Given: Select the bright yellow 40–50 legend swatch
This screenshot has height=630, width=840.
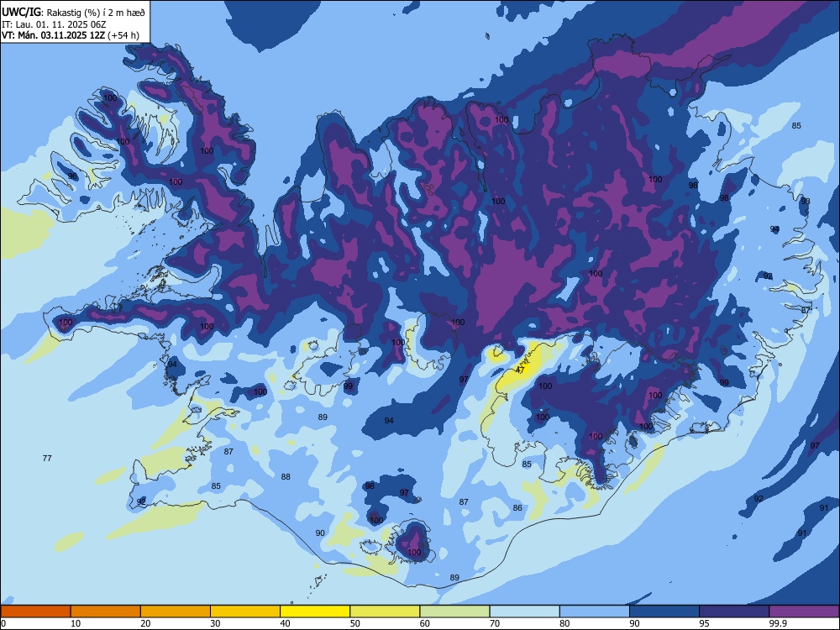Looking at the screenshot, I should (x=315, y=612).
